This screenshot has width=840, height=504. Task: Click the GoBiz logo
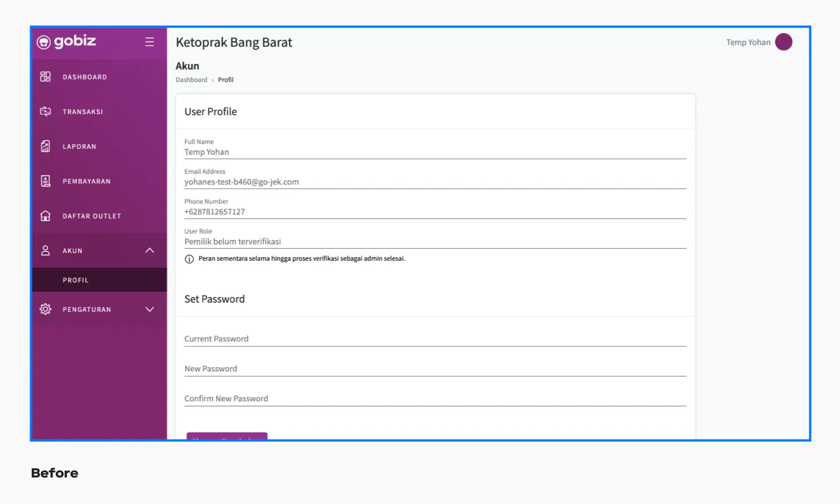(x=66, y=42)
